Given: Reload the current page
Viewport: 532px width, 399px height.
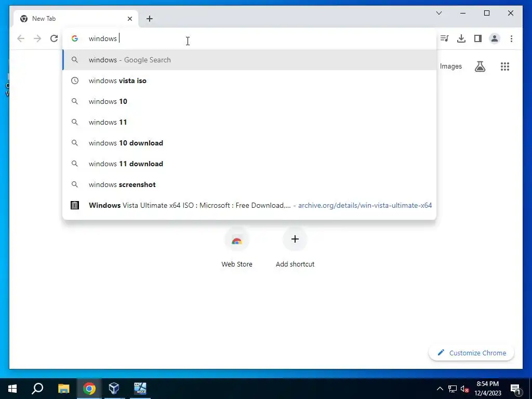Looking at the screenshot, I should (54, 38).
